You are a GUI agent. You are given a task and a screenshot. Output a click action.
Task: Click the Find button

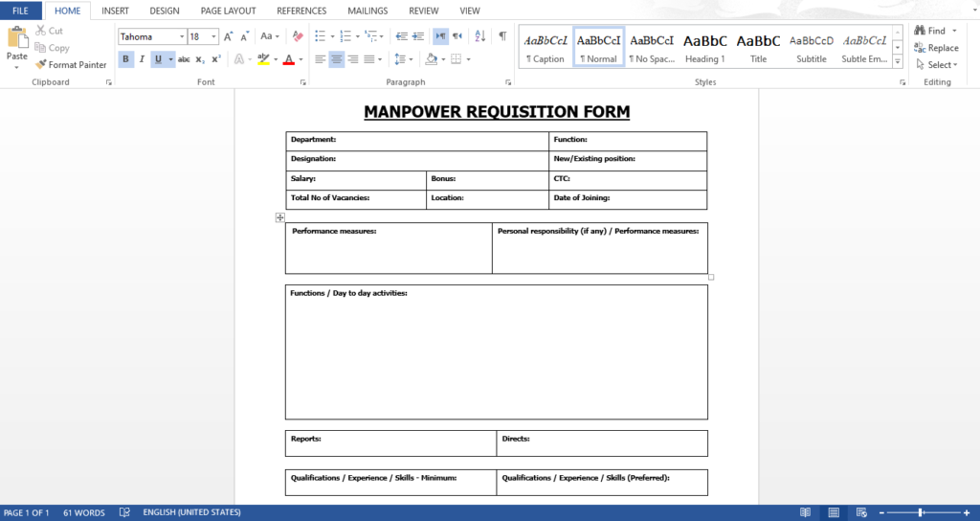tap(930, 31)
